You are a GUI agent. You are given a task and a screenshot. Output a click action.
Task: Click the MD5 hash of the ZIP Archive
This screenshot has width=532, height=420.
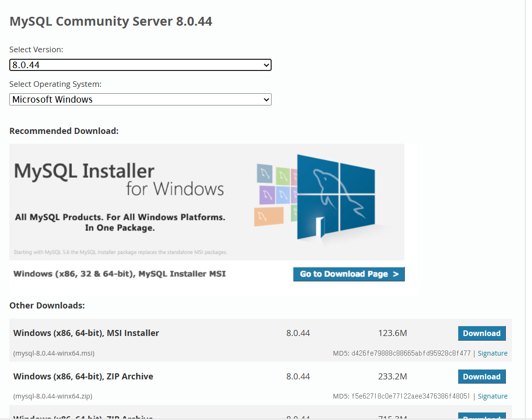(411, 396)
